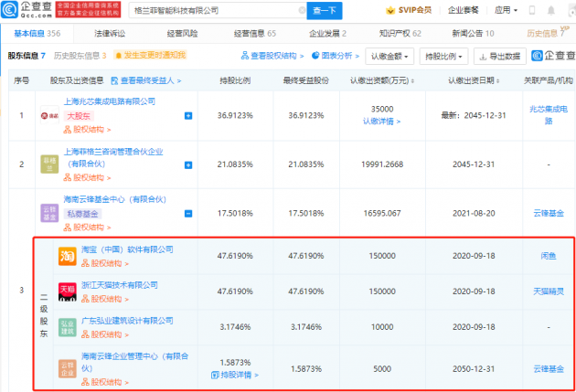Viewport: 576px width, 392px height.
Task: Expand 上海菲格兰咨询管理 row plus icon
Action: pyautogui.click(x=188, y=165)
